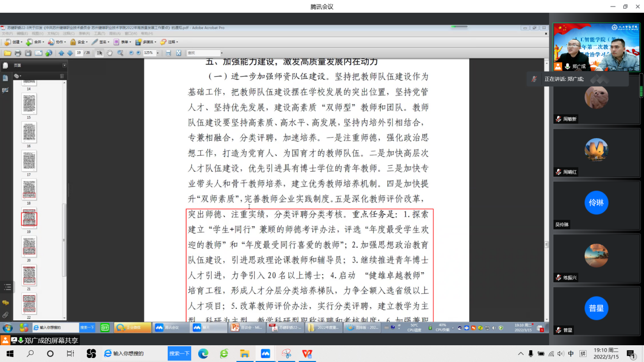This screenshot has width=644, height=362.
Task: Click the 安全 (Security) toolbar button
Action: pos(78,42)
